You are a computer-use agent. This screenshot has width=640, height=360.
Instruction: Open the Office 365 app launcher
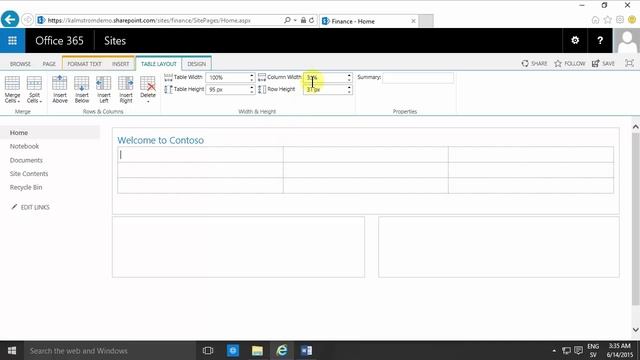[x=12, y=40]
